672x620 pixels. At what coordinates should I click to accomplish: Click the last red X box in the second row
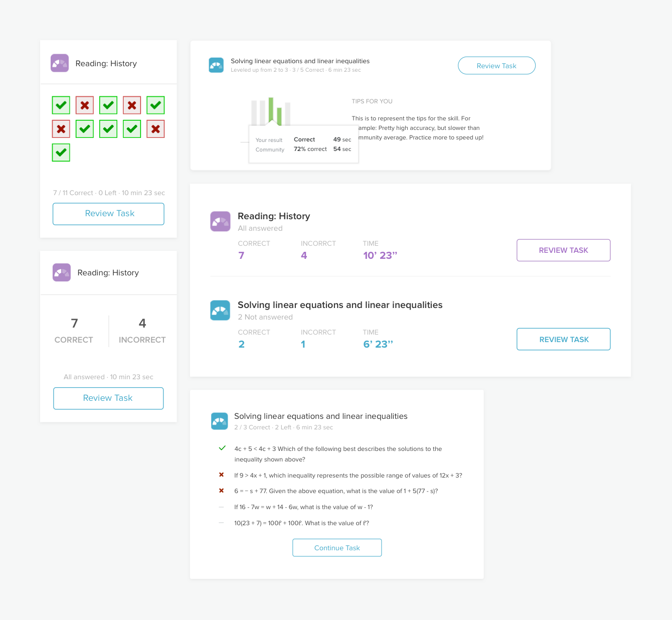click(x=155, y=129)
